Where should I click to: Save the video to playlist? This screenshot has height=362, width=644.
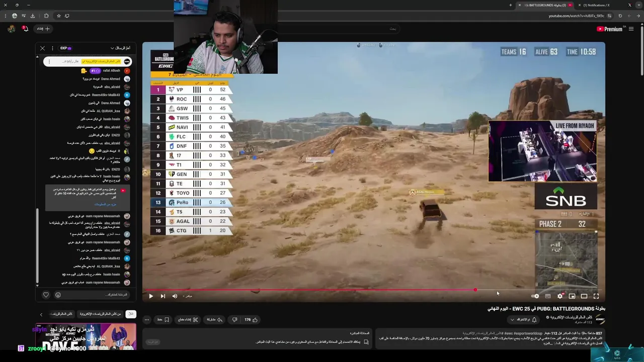(x=163, y=320)
